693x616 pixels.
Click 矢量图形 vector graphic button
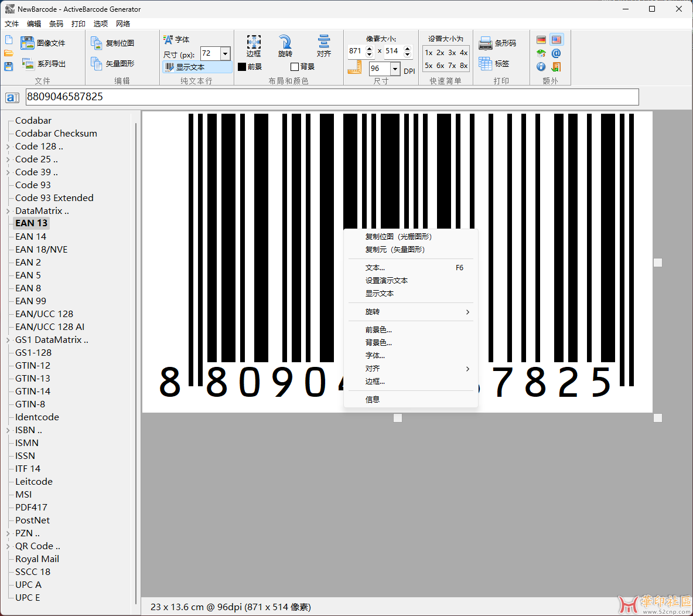coord(112,64)
